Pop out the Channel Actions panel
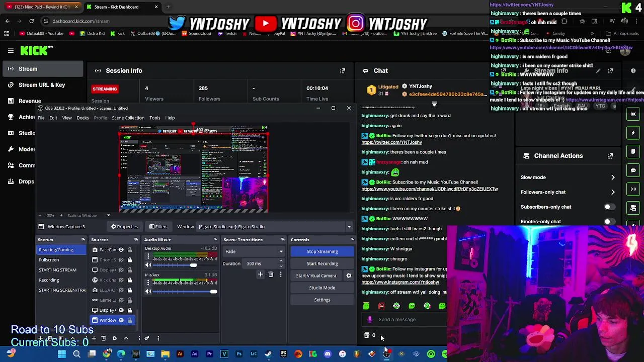 [x=610, y=156]
